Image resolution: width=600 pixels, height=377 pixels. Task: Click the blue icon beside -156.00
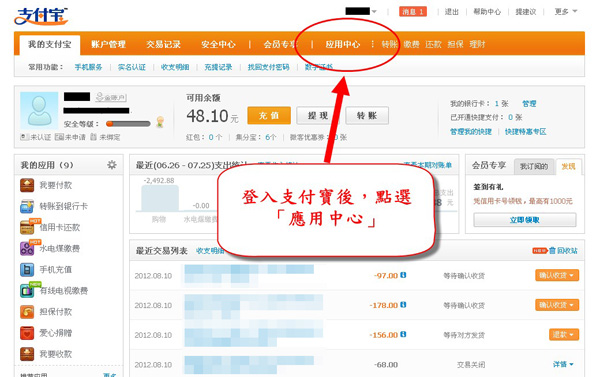pyautogui.click(x=403, y=334)
